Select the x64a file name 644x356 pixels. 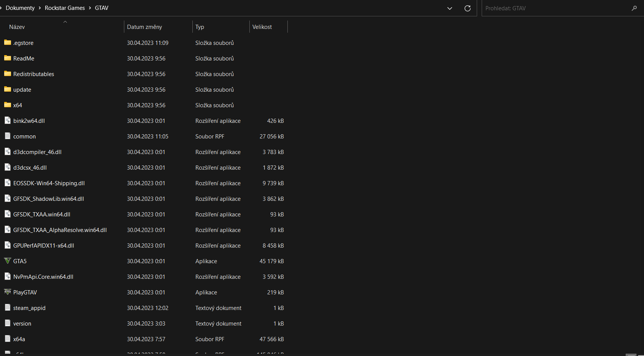(19, 339)
